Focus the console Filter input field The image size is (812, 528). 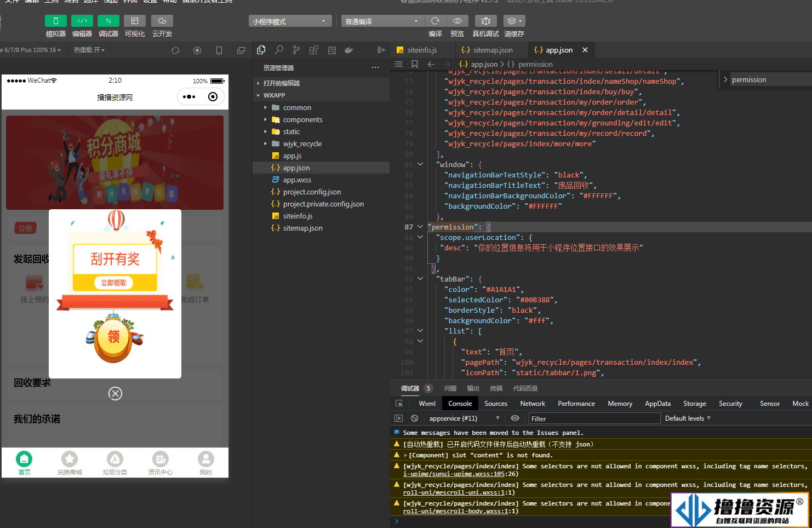[594, 418]
